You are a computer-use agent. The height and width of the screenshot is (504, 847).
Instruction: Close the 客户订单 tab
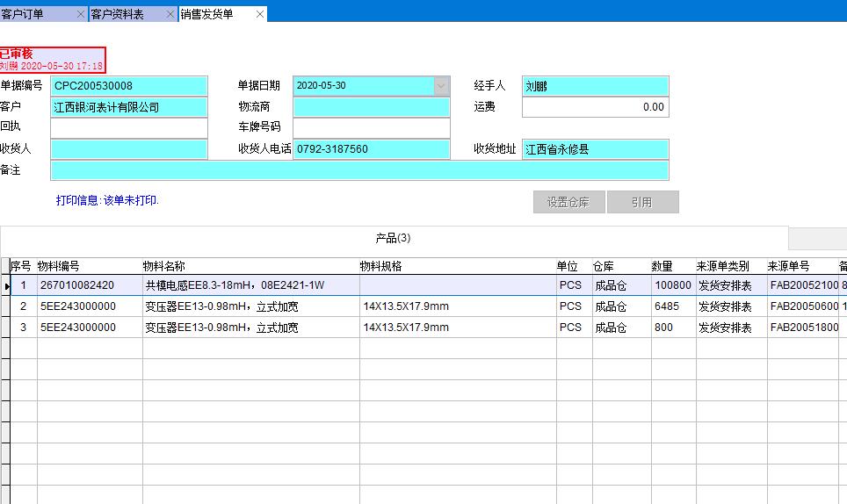(x=81, y=14)
